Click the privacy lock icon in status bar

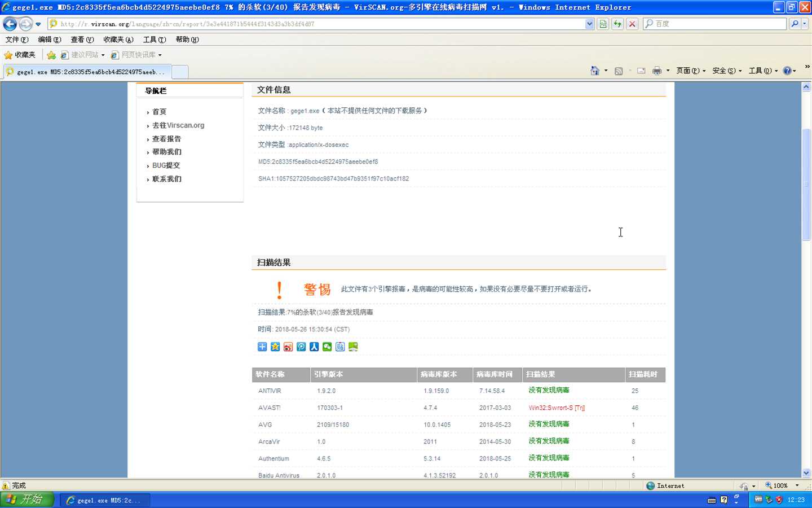click(x=744, y=486)
